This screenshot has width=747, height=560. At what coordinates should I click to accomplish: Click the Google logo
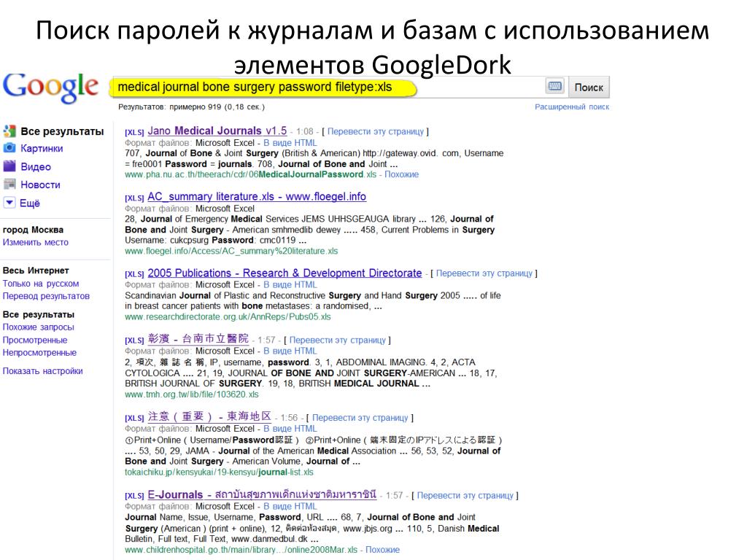tap(51, 87)
